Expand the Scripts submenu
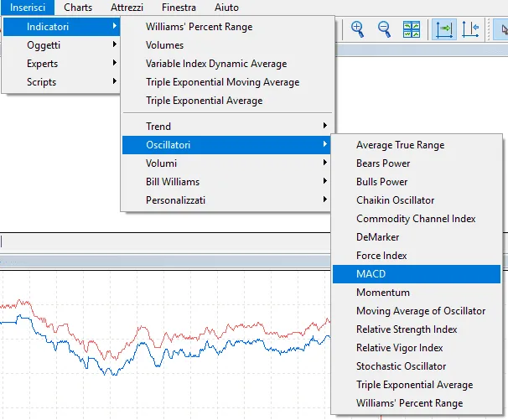Viewport: 508px width, 420px height. coord(61,82)
